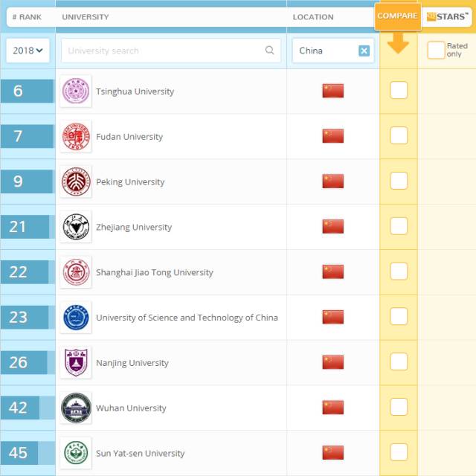Screen dimensions: 476x476
Task: Open University of Science and Technology link
Action: coord(187,318)
